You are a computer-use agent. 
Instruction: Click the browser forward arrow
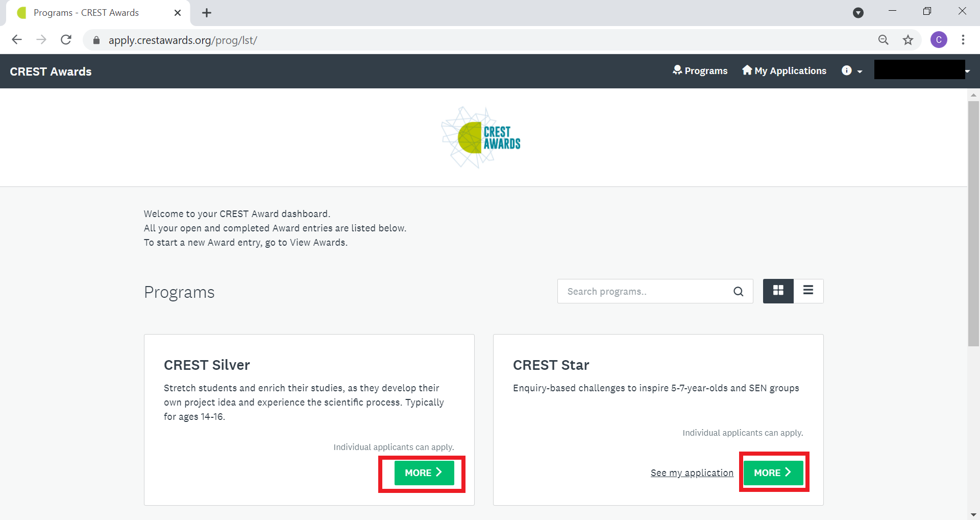[x=41, y=40]
